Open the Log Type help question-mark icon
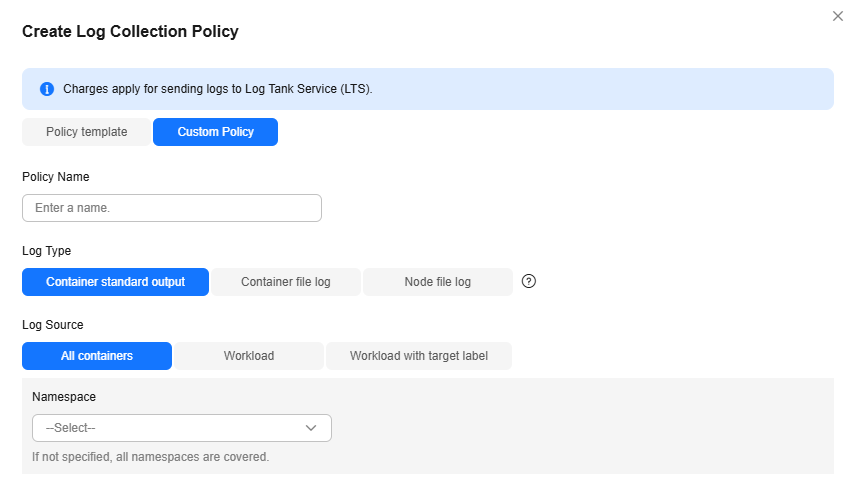 [528, 281]
